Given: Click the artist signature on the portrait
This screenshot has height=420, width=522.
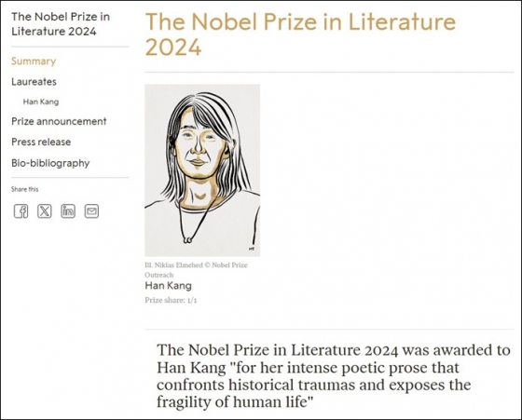Looking at the screenshot, I should (x=252, y=249).
